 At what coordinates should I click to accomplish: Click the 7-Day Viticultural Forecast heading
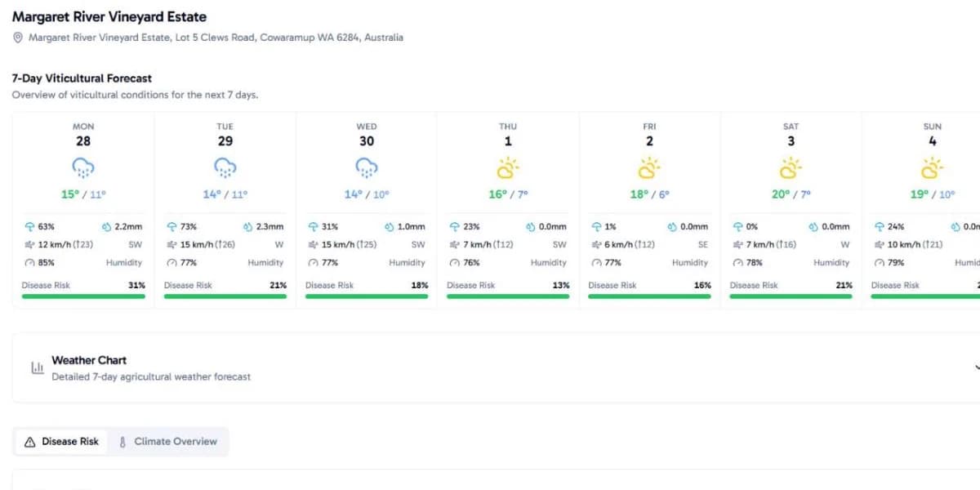82,78
